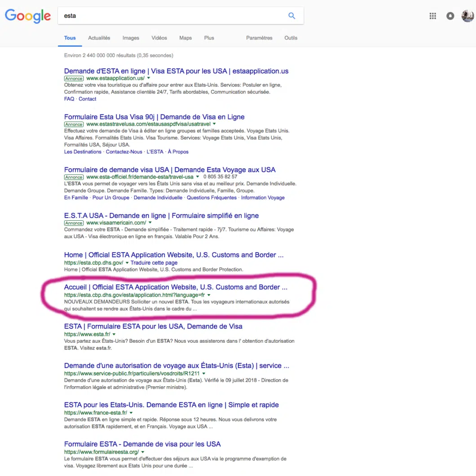This screenshot has width=476, height=476.
Task: Expand dropdown arrow next to www.esta.fr
Action: click(x=114, y=335)
